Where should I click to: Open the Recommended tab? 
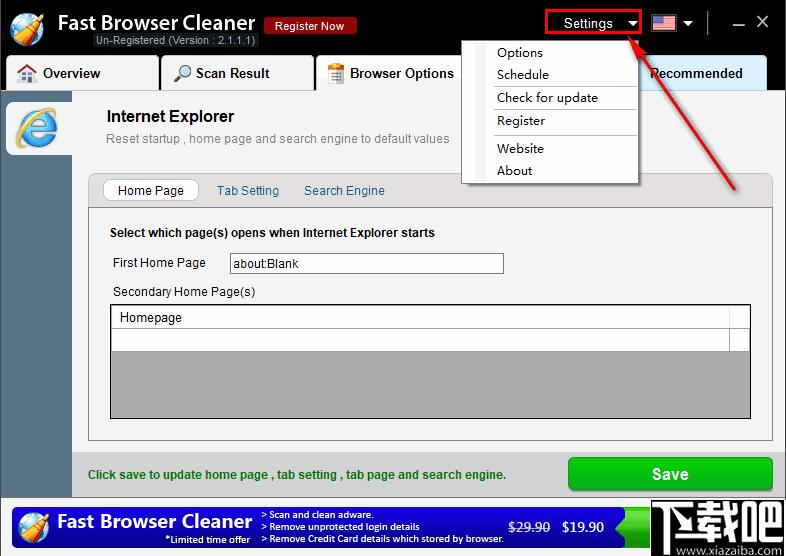[x=702, y=73]
